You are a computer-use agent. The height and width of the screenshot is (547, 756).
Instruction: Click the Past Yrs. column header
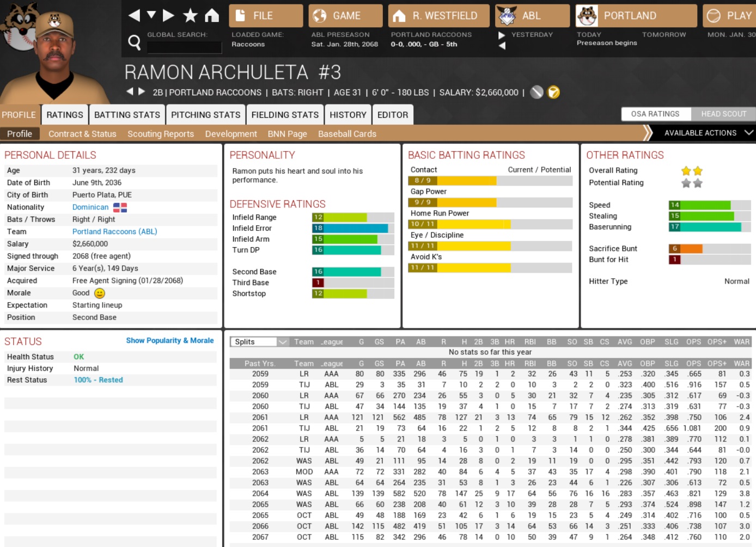tap(260, 364)
